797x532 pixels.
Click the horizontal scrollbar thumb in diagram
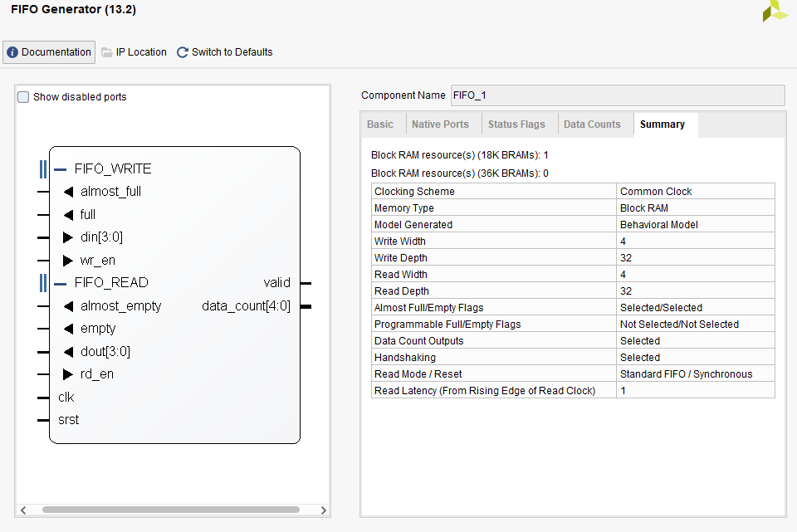click(171, 510)
